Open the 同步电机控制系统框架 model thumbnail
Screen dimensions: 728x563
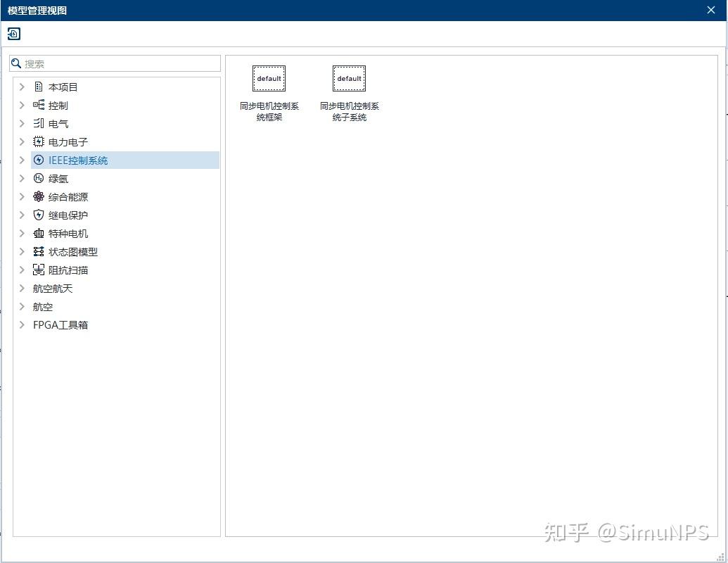(268, 78)
